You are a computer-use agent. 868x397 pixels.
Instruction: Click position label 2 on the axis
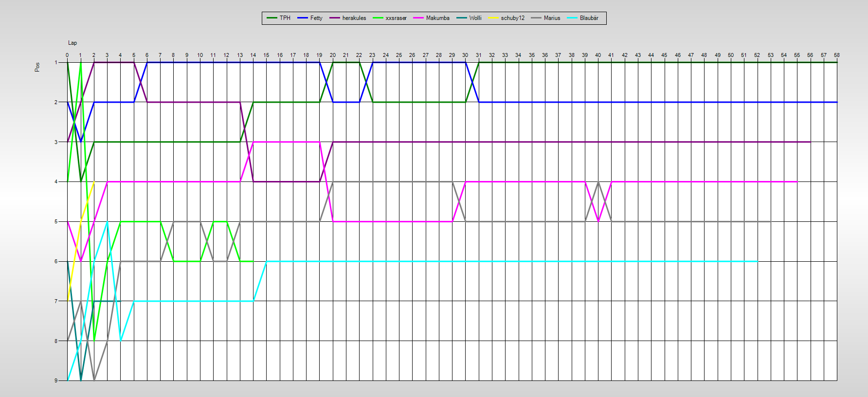[x=56, y=102]
